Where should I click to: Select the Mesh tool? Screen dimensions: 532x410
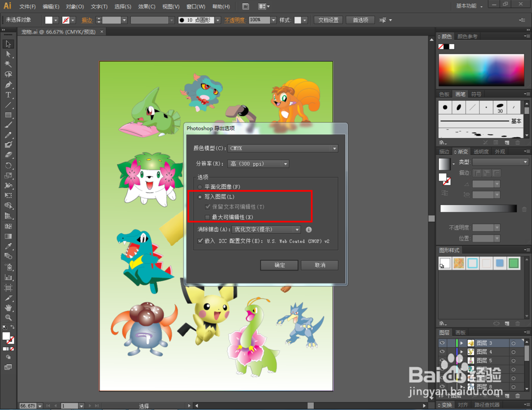tap(8, 226)
